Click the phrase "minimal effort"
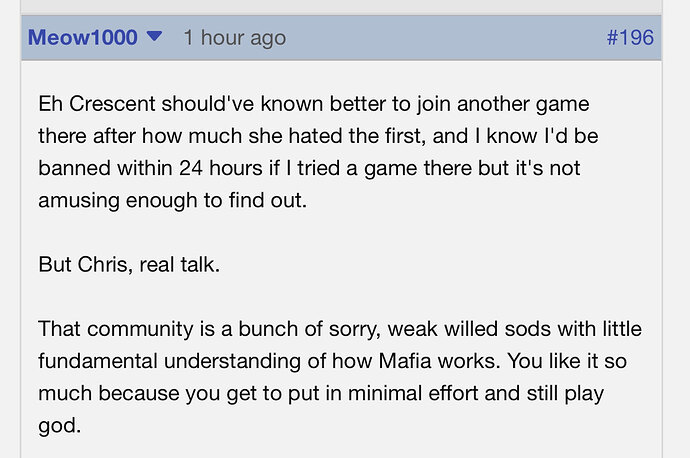The image size is (690, 458). click(413, 393)
